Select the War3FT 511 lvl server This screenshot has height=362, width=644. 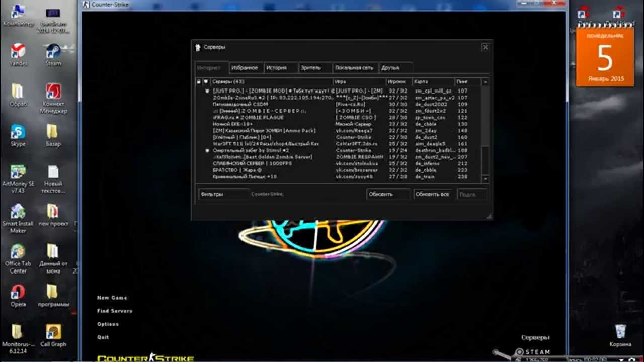point(338,144)
